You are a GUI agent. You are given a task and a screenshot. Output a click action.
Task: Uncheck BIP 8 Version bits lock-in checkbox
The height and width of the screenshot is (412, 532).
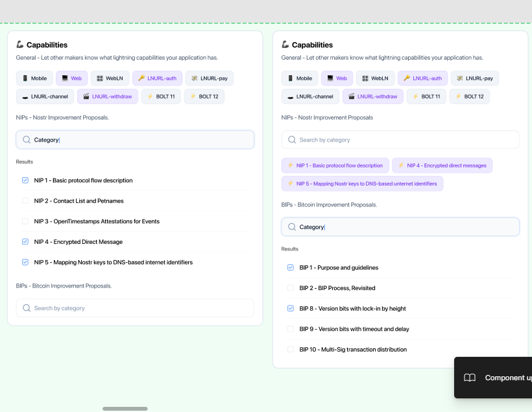pos(291,308)
